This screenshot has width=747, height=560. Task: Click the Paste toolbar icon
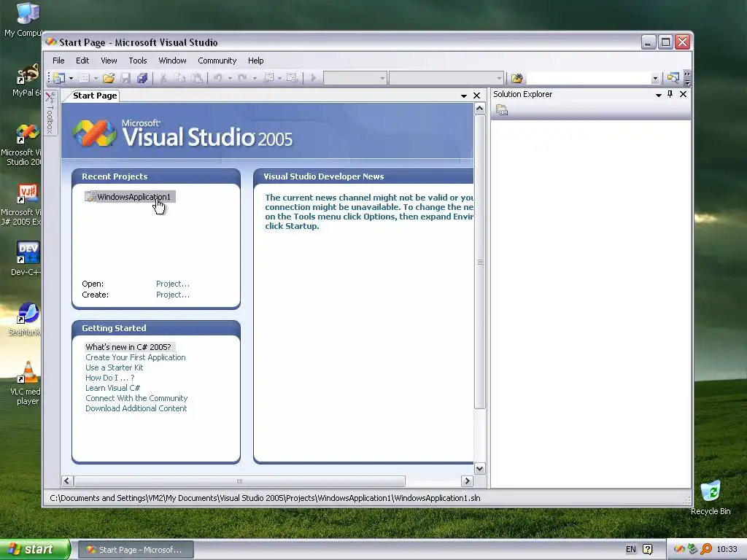point(197,78)
